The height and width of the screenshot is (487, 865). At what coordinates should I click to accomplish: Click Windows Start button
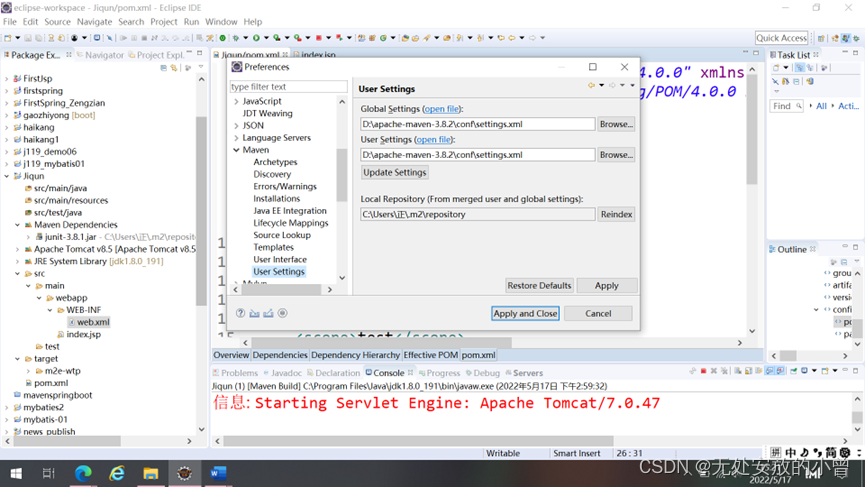coord(16,473)
